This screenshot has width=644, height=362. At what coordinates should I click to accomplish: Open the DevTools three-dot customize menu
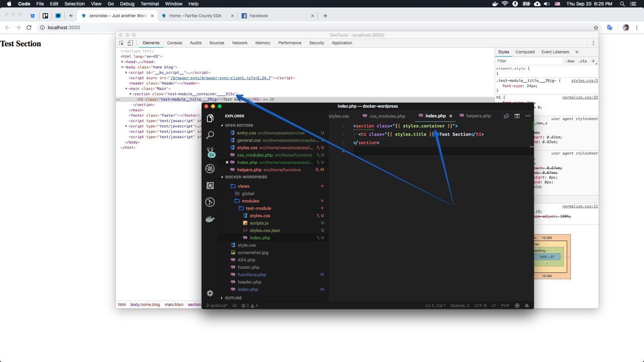593,43
